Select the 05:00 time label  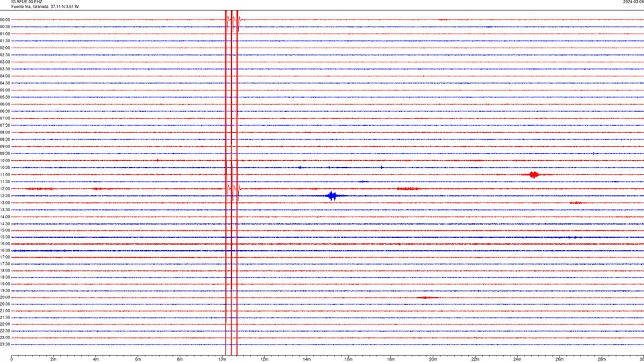[x=5, y=90]
